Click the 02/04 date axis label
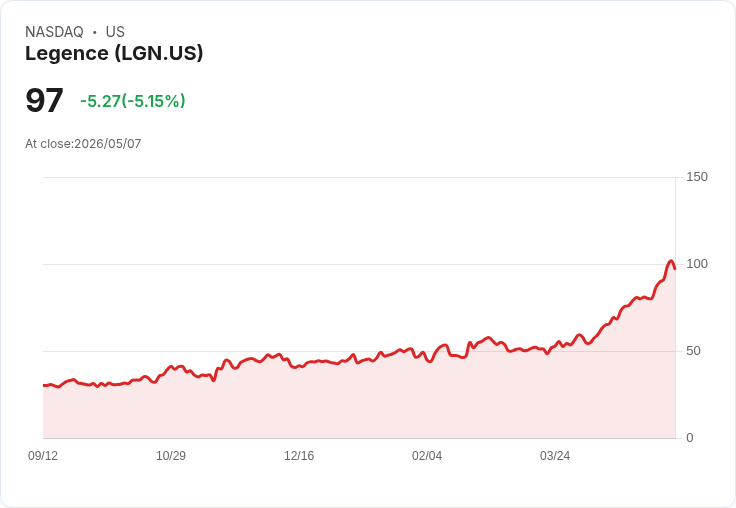 427,456
